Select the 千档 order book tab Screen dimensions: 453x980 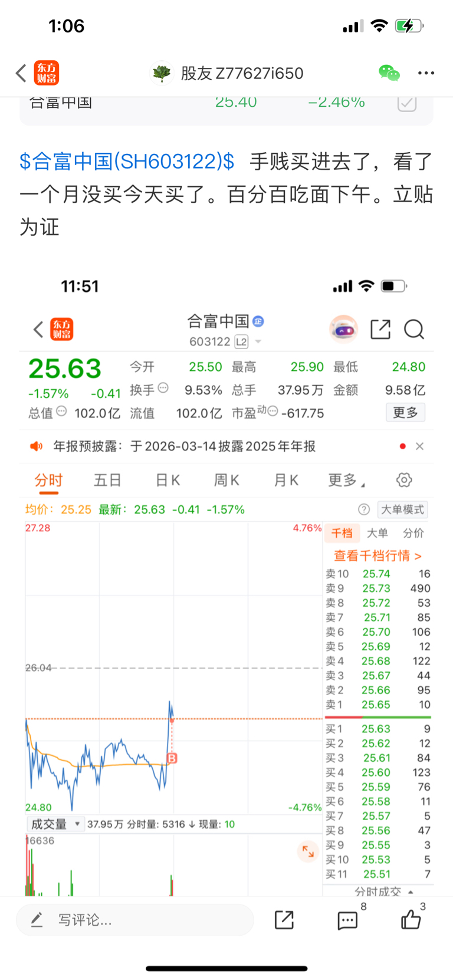[342, 533]
